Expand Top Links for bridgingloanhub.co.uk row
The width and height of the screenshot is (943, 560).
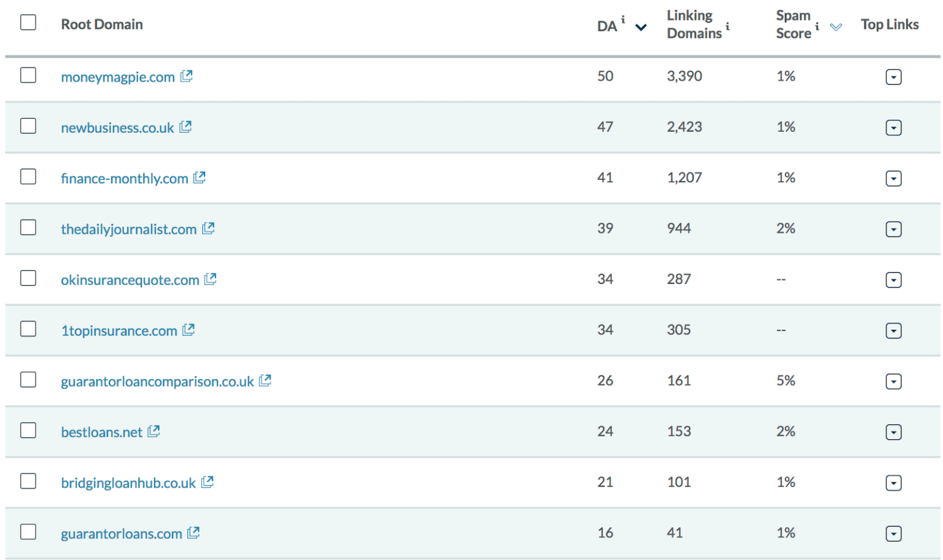tap(893, 483)
